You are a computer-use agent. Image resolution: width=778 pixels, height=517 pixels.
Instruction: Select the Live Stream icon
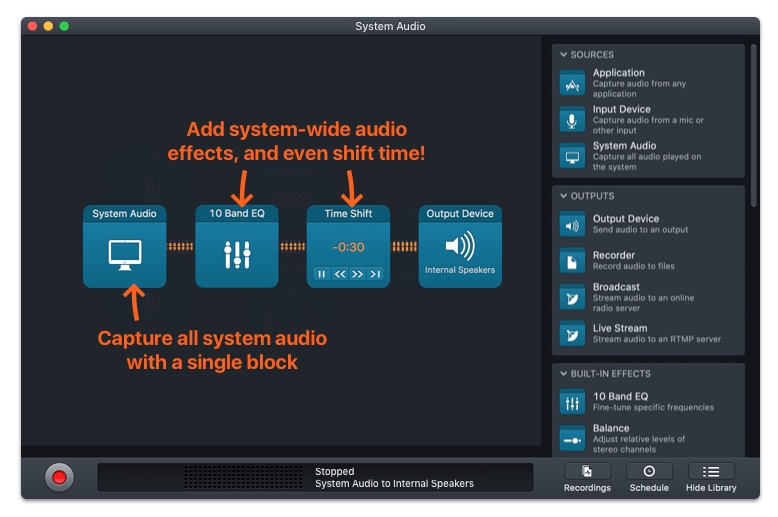[x=572, y=334]
